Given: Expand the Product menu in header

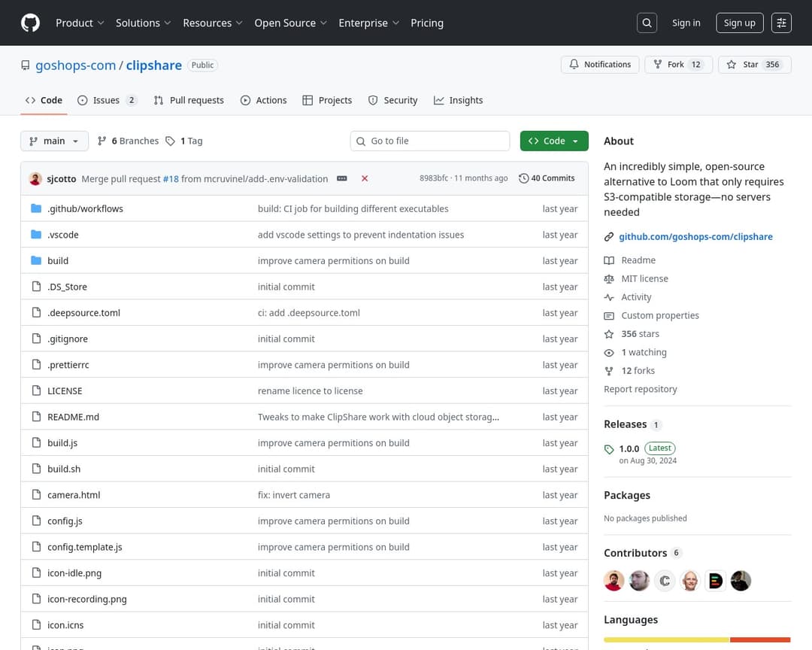Looking at the screenshot, I should pos(80,23).
